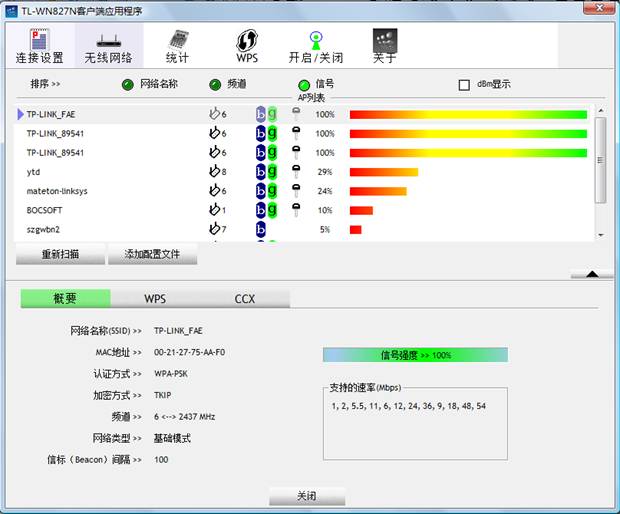This screenshot has height=514, width=620.
Task: Click the 添加配置文件 button
Action: pyautogui.click(x=152, y=255)
